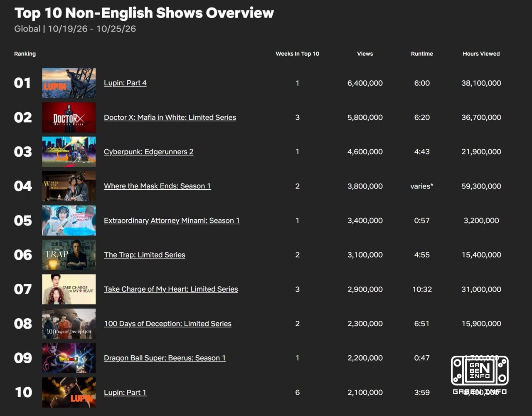This screenshot has height=416, width=532.
Task: Open 100 Days of Deception link
Action: point(167,324)
